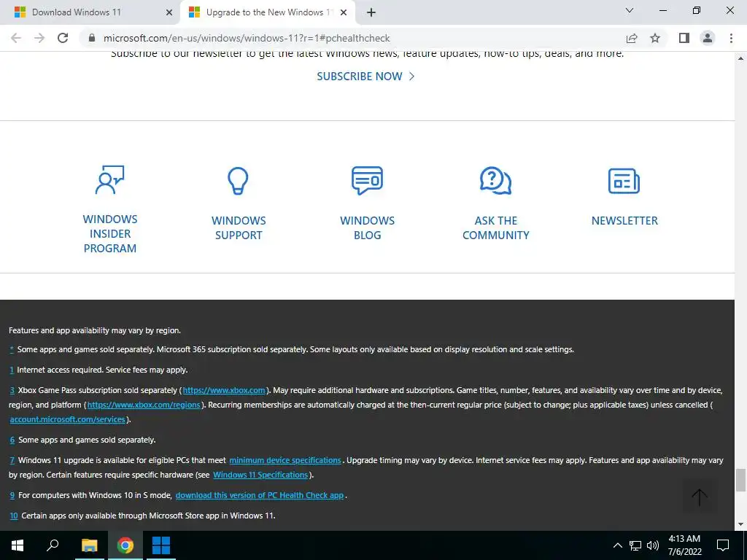The width and height of the screenshot is (747, 560).
Task: Open a new browser tab with plus
Action: pos(371,12)
